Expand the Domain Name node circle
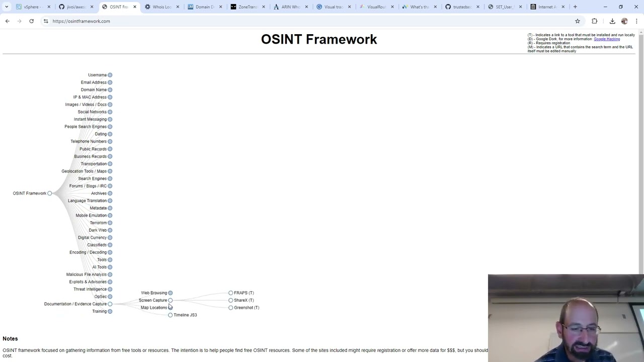This screenshot has width=644, height=362. click(x=110, y=89)
